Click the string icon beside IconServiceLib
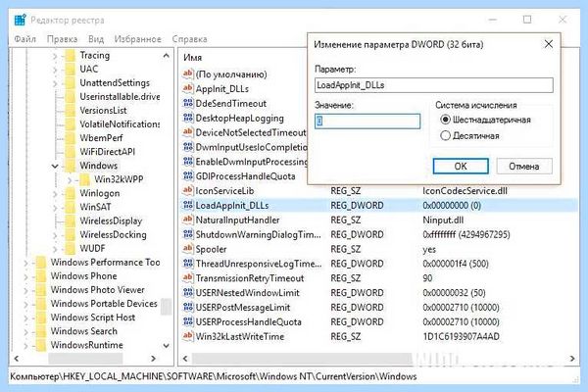Viewport: 588px width, 392px height. click(x=187, y=190)
